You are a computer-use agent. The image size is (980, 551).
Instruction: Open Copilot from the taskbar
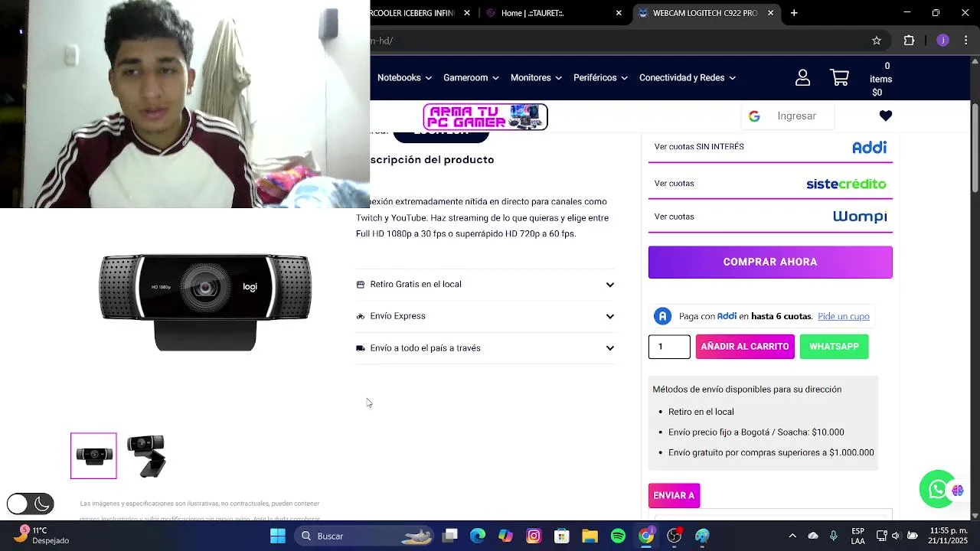505,536
